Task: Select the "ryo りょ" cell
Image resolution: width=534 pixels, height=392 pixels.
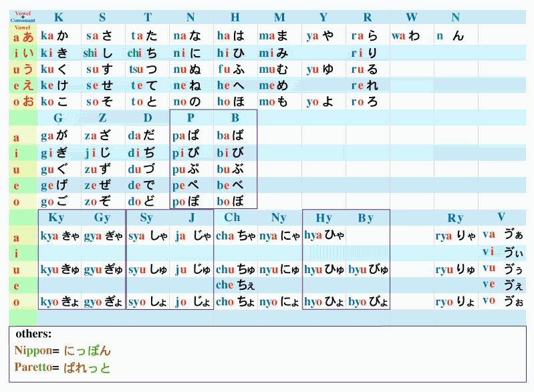Action: point(456,302)
